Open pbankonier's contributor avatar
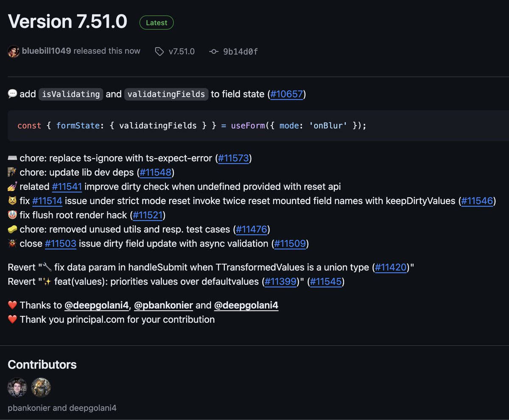This screenshot has height=420, width=509. 17,387
